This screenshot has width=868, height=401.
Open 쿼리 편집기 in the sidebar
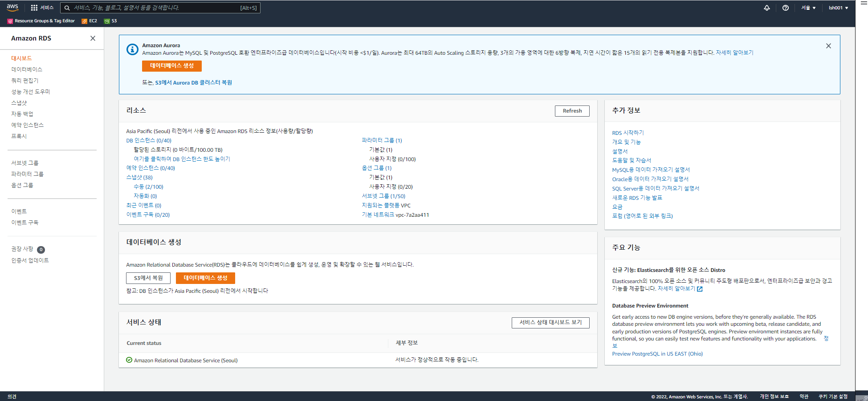pyautogui.click(x=25, y=81)
